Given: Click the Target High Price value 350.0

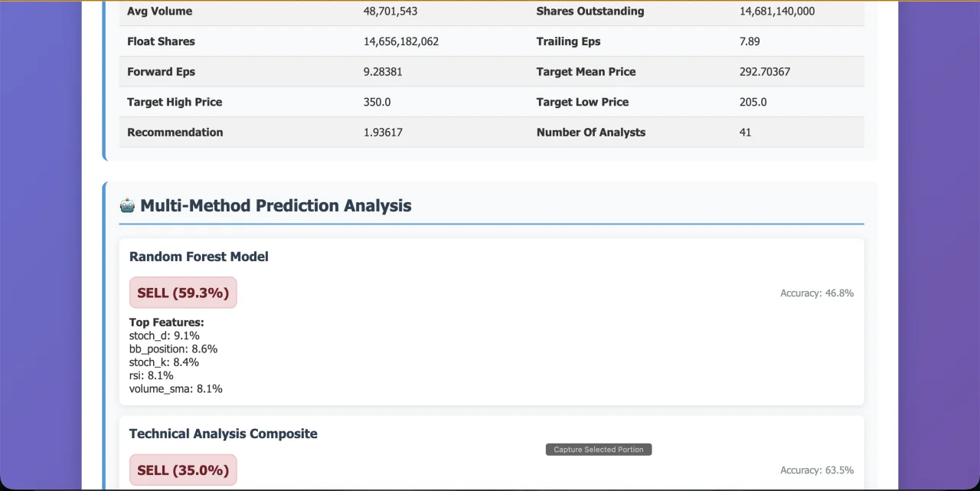Looking at the screenshot, I should click(x=377, y=102).
